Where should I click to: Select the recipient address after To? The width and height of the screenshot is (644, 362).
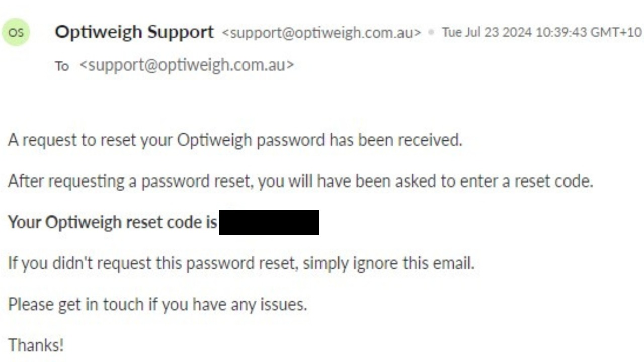click(187, 65)
